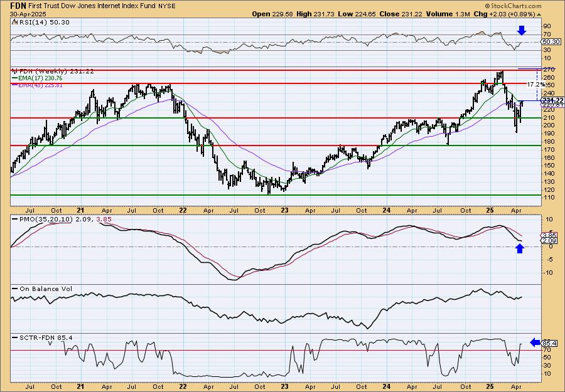The height and width of the screenshot is (392, 565).
Task: Click the Close 231.22 value in header
Action: [x=401, y=14]
